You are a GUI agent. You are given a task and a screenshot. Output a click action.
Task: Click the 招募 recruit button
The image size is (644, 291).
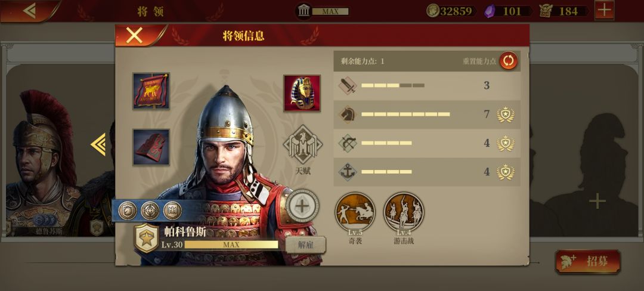[588, 261]
